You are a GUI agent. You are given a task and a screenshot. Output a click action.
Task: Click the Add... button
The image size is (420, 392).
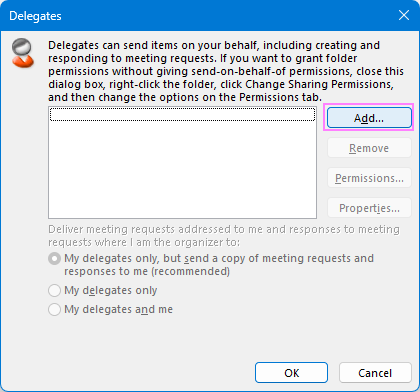369,118
